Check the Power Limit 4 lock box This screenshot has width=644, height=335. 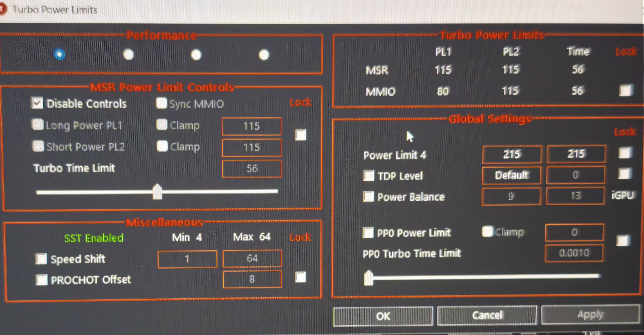point(625,153)
